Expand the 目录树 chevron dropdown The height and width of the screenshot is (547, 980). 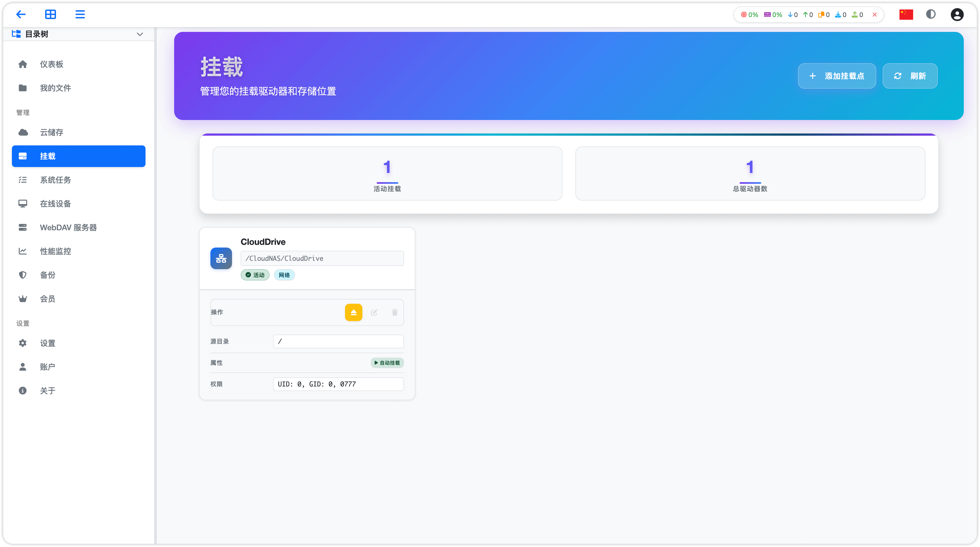click(x=140, y=34)
